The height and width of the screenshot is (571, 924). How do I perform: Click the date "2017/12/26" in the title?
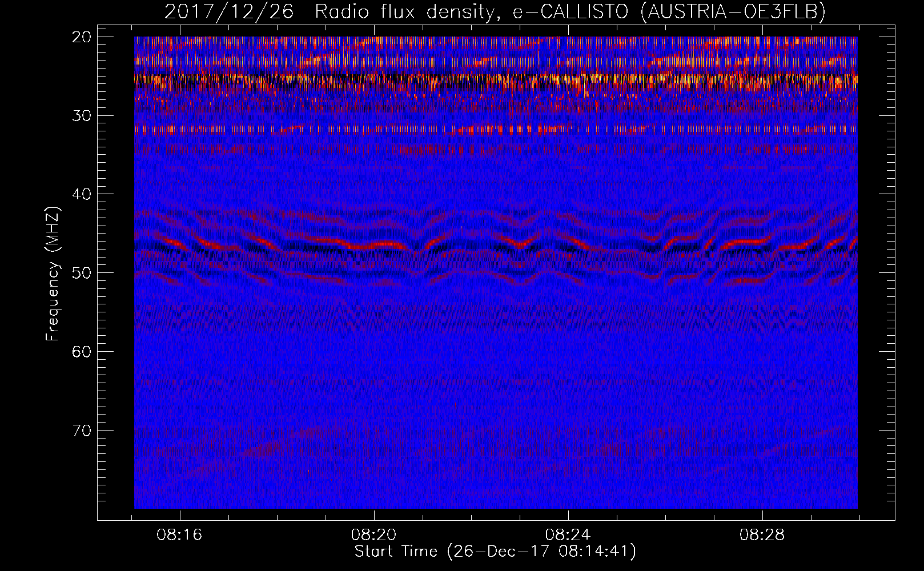click(229, 12)
